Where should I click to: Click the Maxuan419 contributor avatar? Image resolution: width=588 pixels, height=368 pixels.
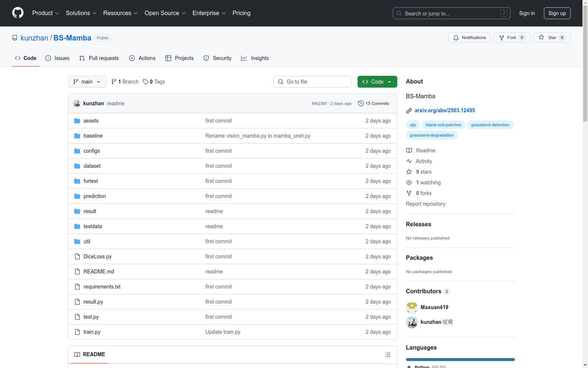412,307
